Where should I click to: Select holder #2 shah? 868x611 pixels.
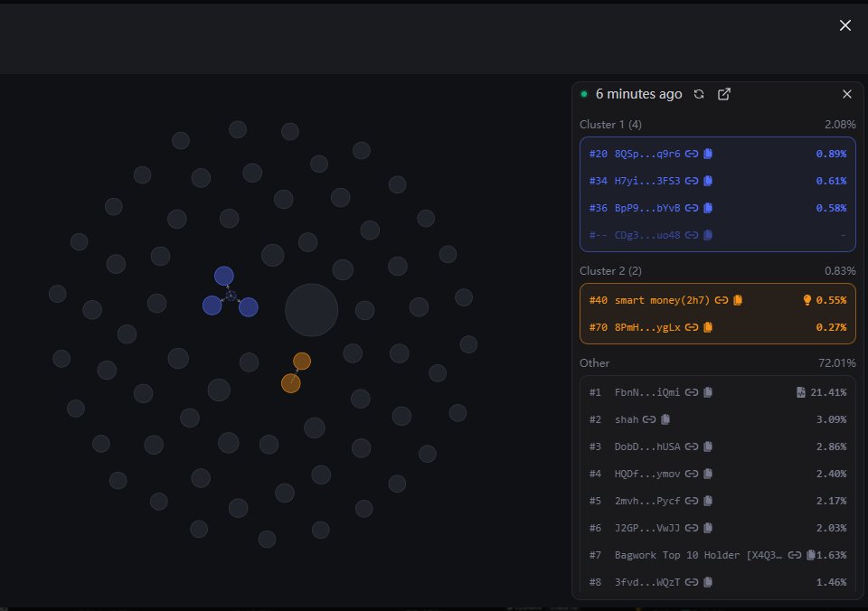(717, 419)
